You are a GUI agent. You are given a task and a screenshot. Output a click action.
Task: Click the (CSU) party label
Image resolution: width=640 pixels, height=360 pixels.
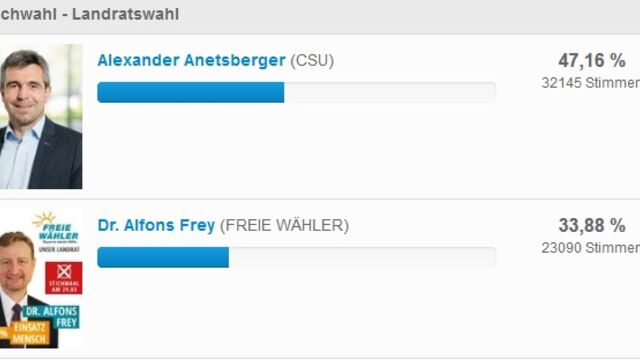[x=312, y=61]
